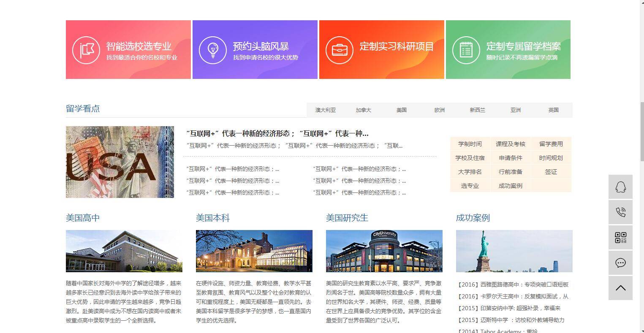Click the 留学看点 section title
Screen dimensions: 644x333
[83, 108]
